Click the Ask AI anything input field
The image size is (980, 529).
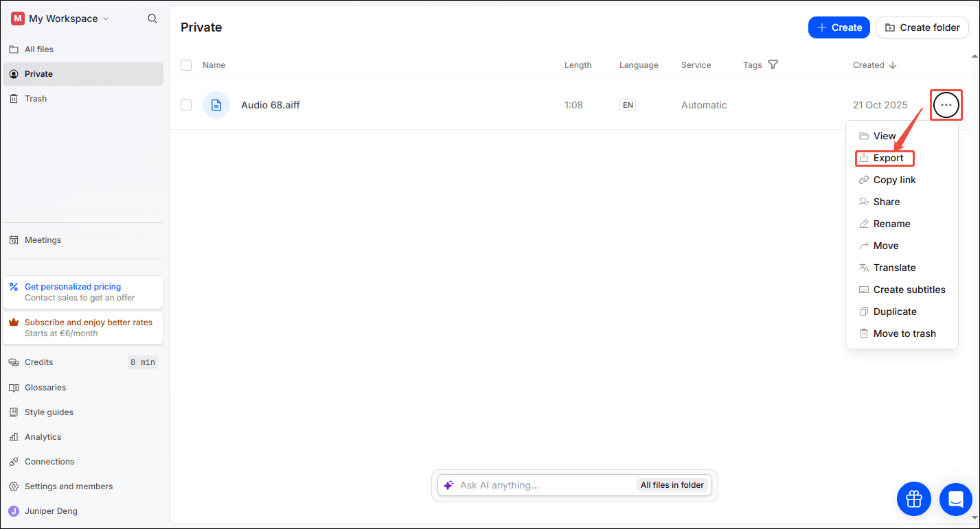(546, 485)
